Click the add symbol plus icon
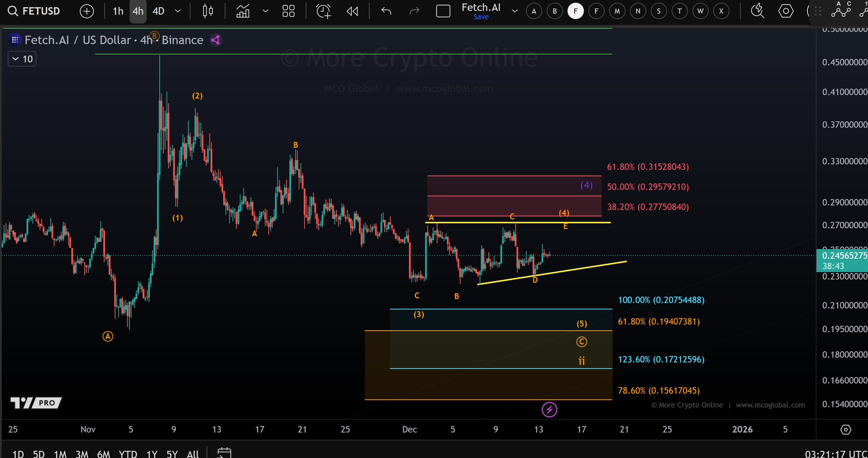This screenshot has height=458, width=868. click(x=87, y=11)
